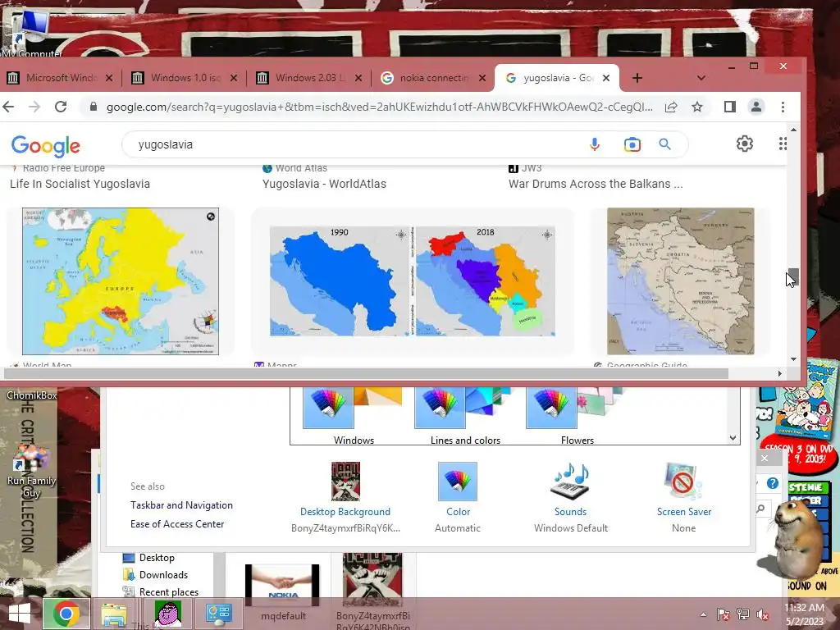840x630 pixels.
Task: Click the muted volume tray icon
Action: point(762,614)
